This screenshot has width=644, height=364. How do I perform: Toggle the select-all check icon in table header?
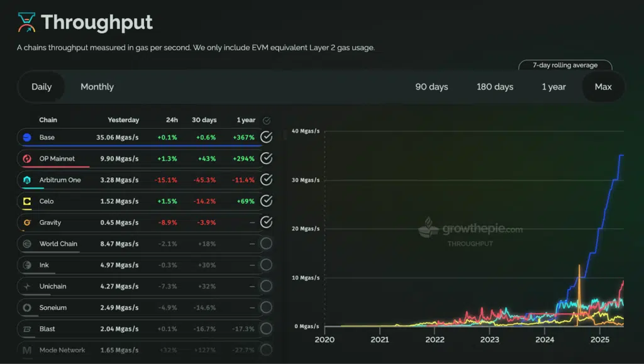pyautogui.click(x=267, y=121)
